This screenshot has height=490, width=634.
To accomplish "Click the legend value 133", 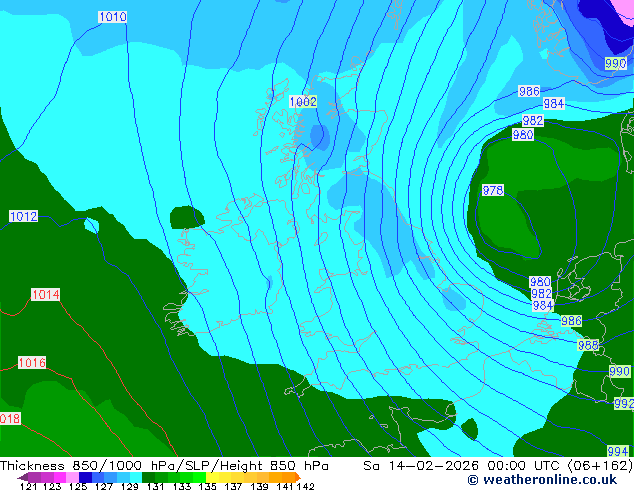I will [x=182, y=486].
